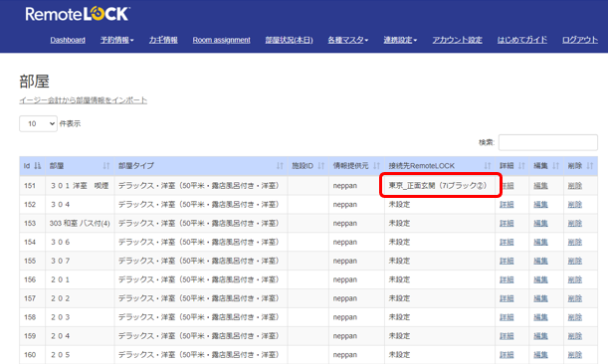This screenshot has height=364, width=608.
Task: Sort by 施設ID column sort icon
Action: click(320, 166)
